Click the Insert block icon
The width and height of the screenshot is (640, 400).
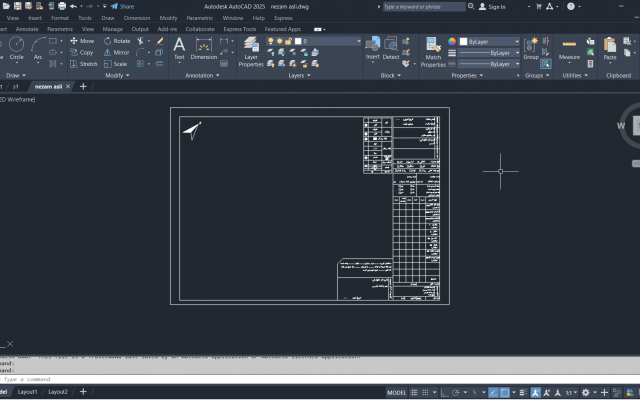373,48
